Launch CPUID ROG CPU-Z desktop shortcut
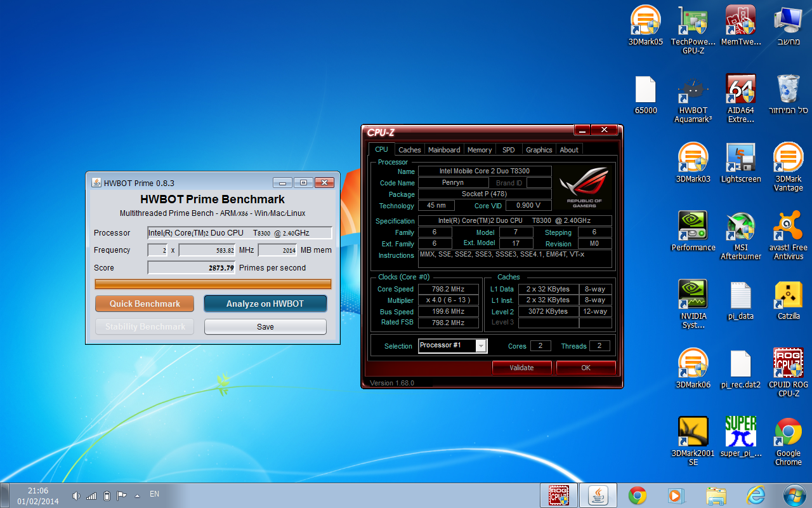Image resolution: width=812 pixels, height=508 pixels. pyautogui.click(x=788, y=373)
